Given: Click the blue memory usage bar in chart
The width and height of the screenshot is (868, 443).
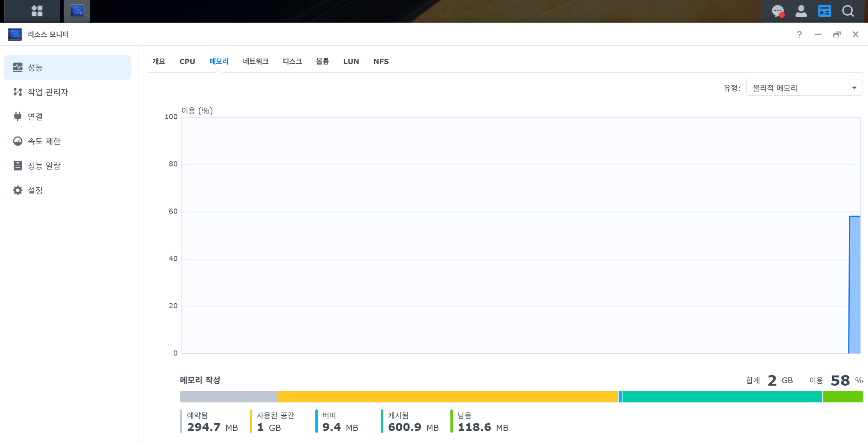Looking at the screenshot, I should click(x=855, y=285).
